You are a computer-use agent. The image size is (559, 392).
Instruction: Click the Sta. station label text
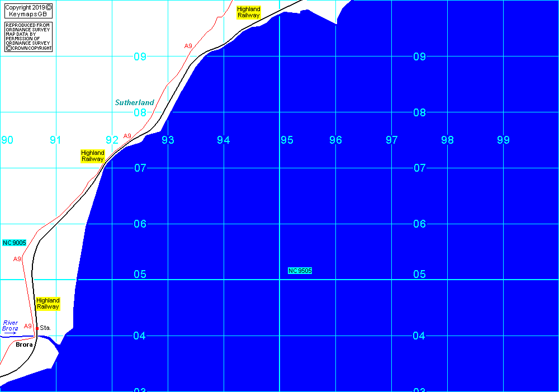[x=46, y=328]
